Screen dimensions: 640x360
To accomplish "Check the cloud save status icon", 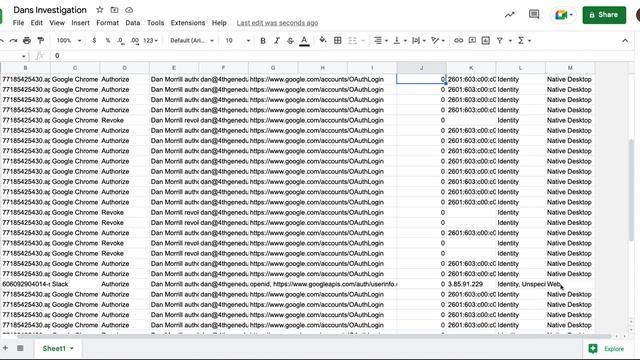I will (129, 10).
